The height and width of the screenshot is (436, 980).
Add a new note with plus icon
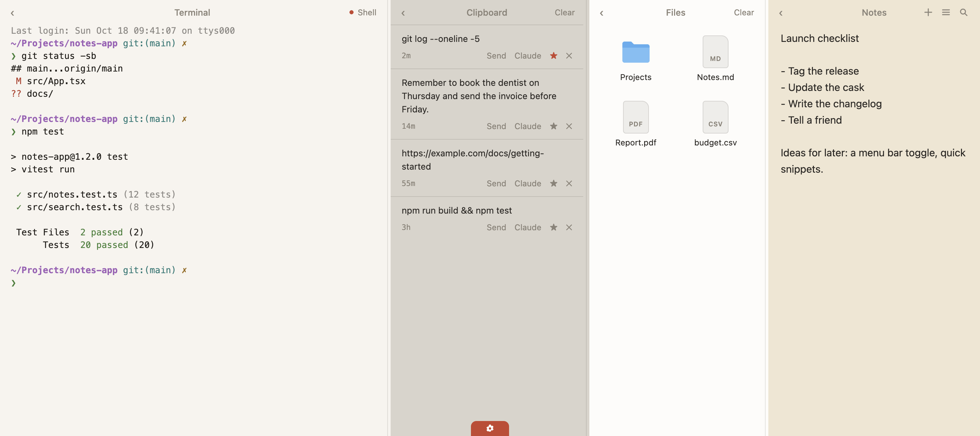[928, 13]
